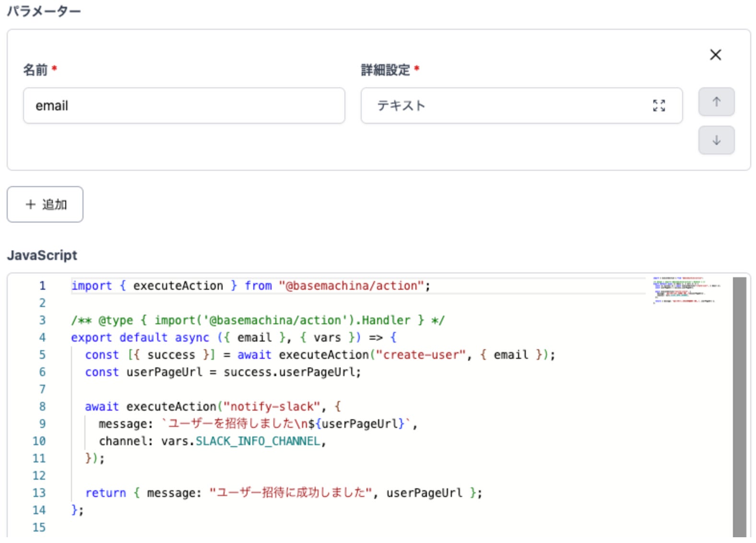Image resolution: width=756 pixels, height=543 pixels.
Task: Click the "notify-slack" string in code
Action: click(x=272, y=407)
